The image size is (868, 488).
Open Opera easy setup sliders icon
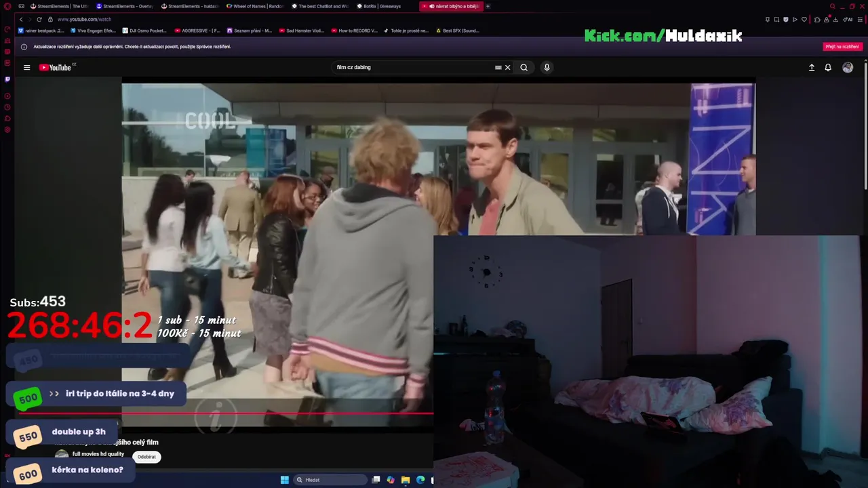pyautogui.click(x=859, y=19)
